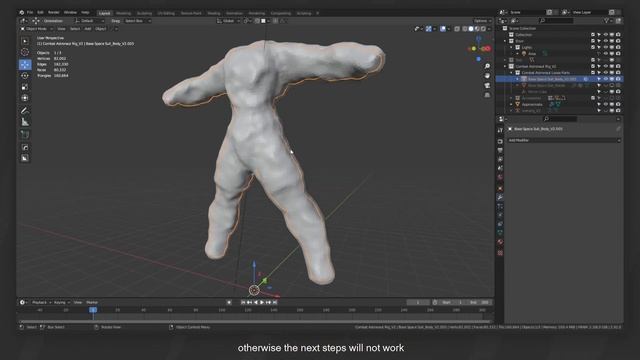
Task: Open the Add Modifier dropdown
Action: pyautogui.click(x=564, y=140)
